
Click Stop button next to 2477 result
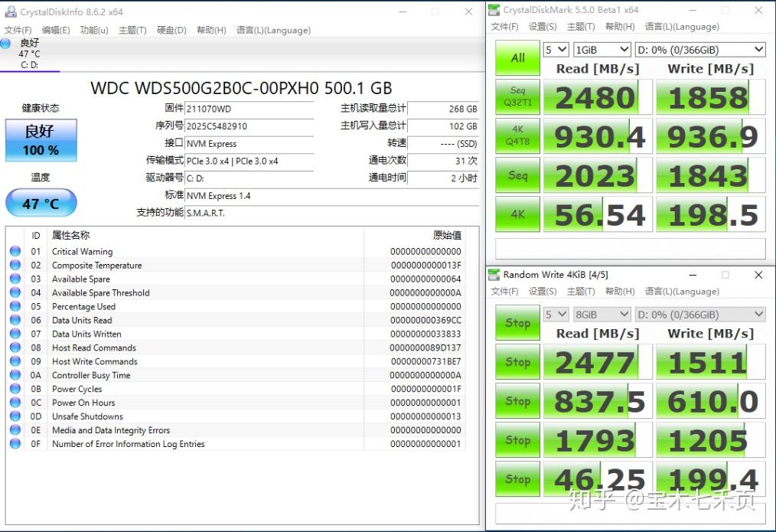point(517,362)
